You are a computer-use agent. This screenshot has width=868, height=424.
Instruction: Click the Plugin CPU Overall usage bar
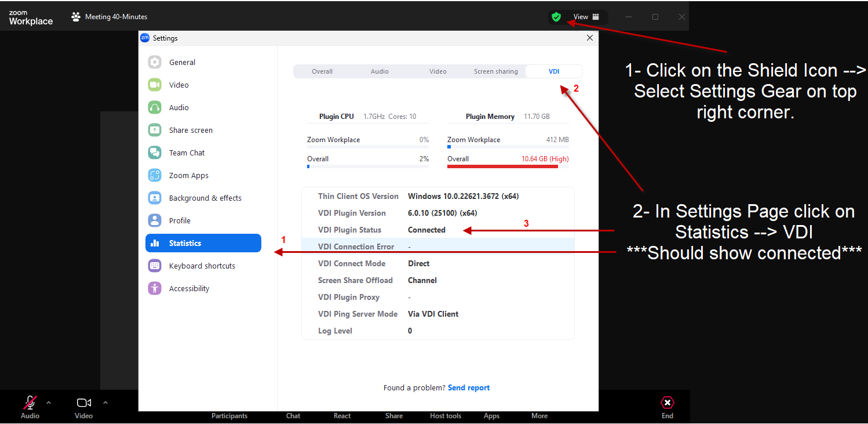pos(368,166)
